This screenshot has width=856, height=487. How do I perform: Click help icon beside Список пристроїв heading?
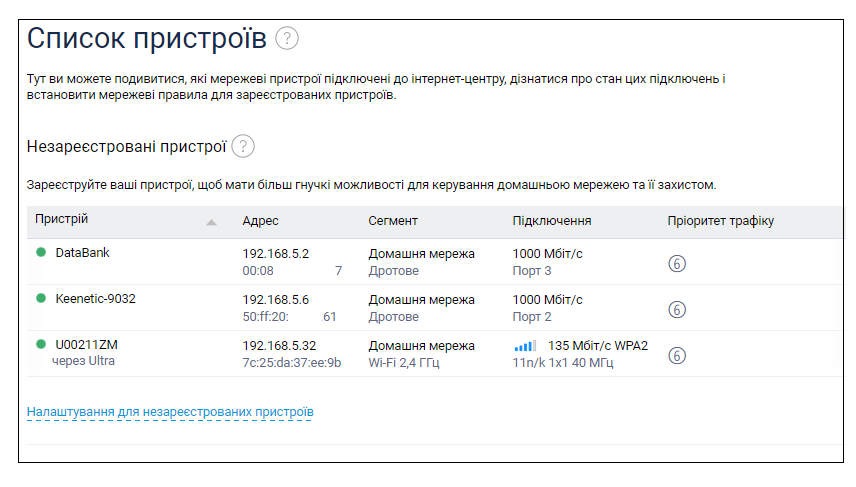click(x=288, y=39)
